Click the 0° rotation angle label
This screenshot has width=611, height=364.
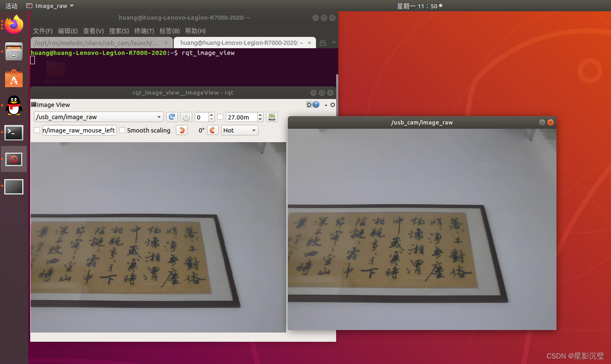pyautogui.click(x=201, y=130)
